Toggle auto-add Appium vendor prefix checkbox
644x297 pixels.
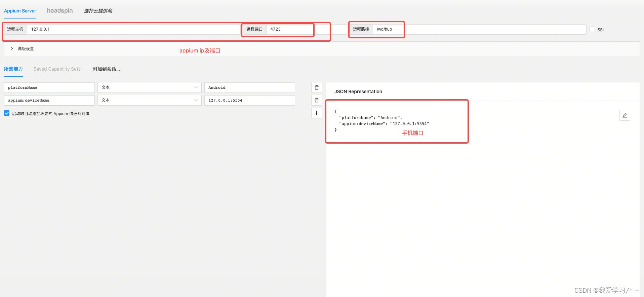pos(7,113)
